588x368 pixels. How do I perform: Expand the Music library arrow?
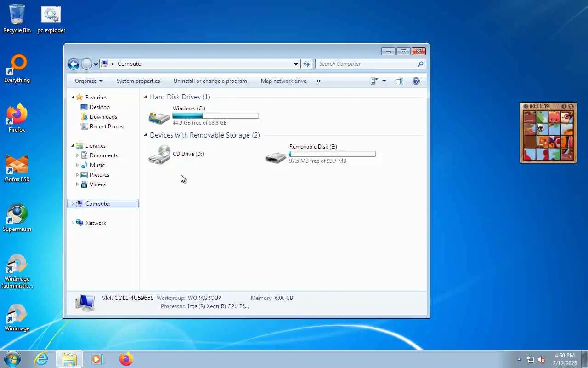point(77,165)
